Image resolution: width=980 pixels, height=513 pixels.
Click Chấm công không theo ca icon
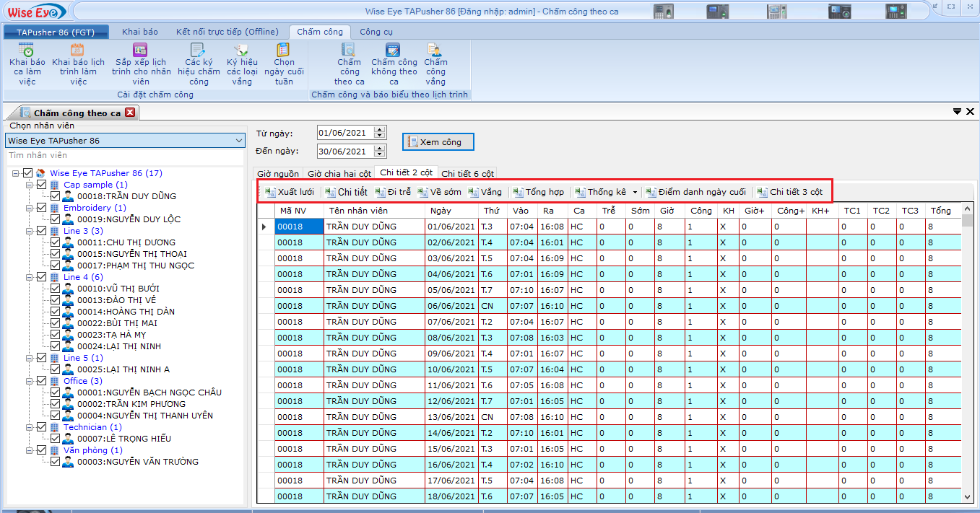click(393, 51)
